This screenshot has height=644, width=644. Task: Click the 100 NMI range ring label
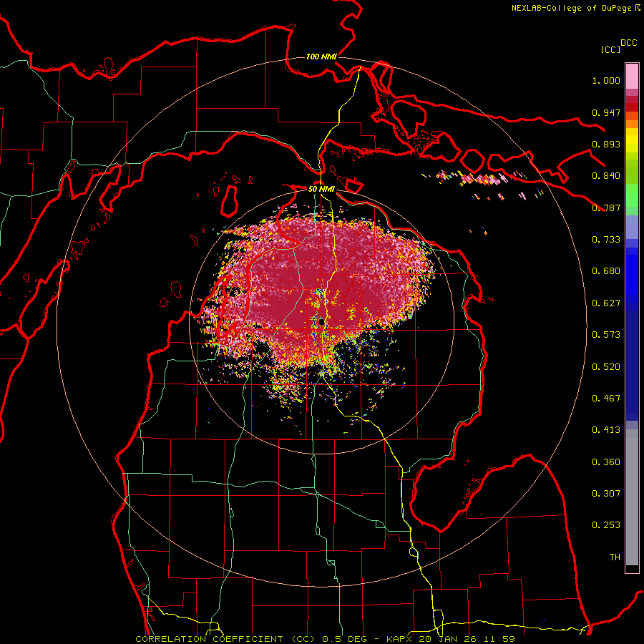321,57
